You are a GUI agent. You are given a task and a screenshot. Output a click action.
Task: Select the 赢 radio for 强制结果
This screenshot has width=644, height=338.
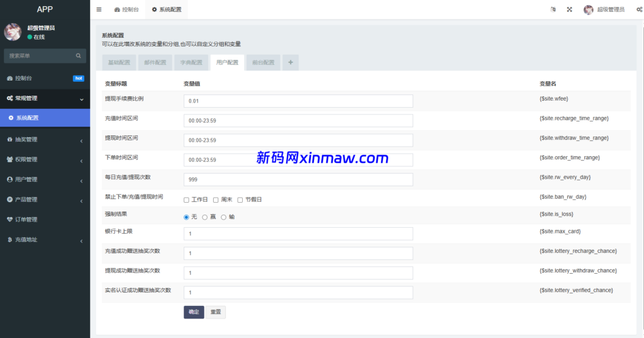[x=204, y=217]
